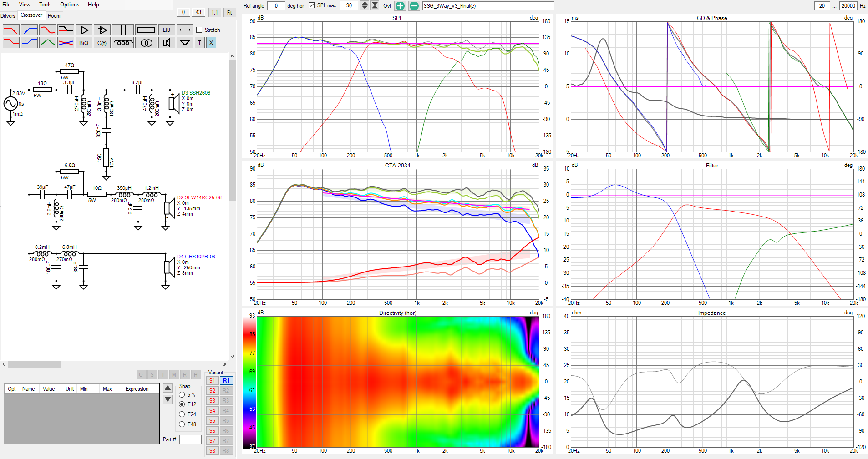The height and width of the screenshot is (459, 868).
Task: Switch to the Drivers tab
Action: click(8, 16)
